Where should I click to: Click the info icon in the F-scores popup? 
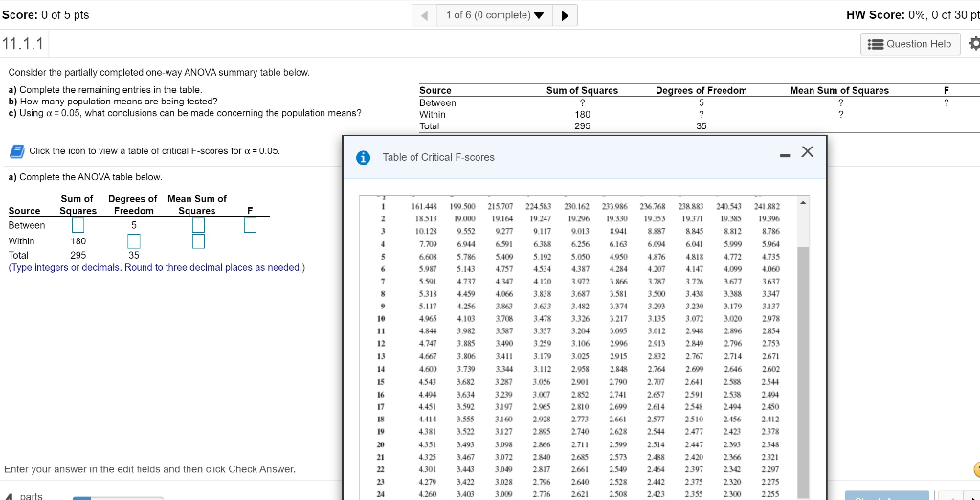pyautogui.click(x=364, y=157)
